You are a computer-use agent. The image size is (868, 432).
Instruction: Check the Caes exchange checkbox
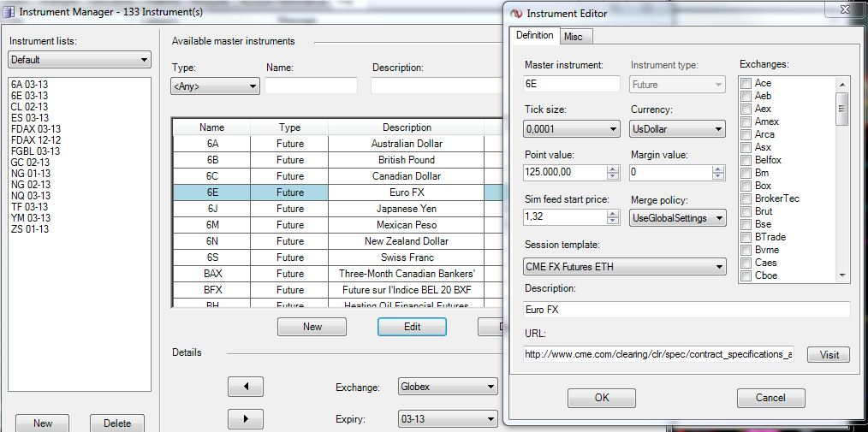click(x=746, y=263)
